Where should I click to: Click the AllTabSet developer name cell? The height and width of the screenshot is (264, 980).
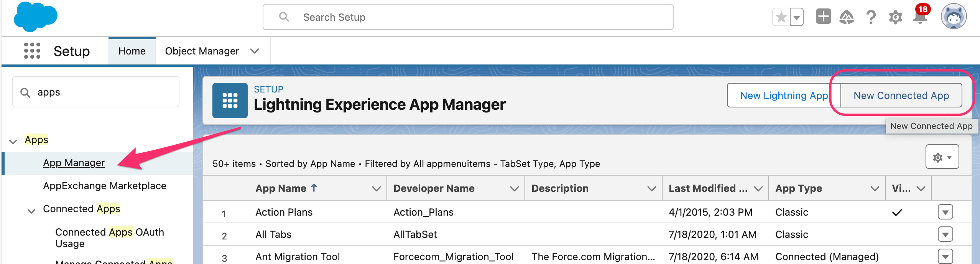415,234
